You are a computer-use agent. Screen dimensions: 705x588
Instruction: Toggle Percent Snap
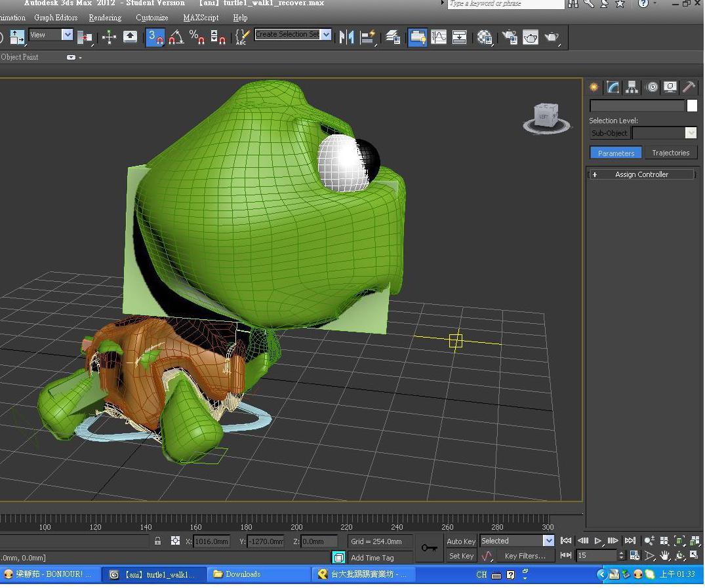197,37
